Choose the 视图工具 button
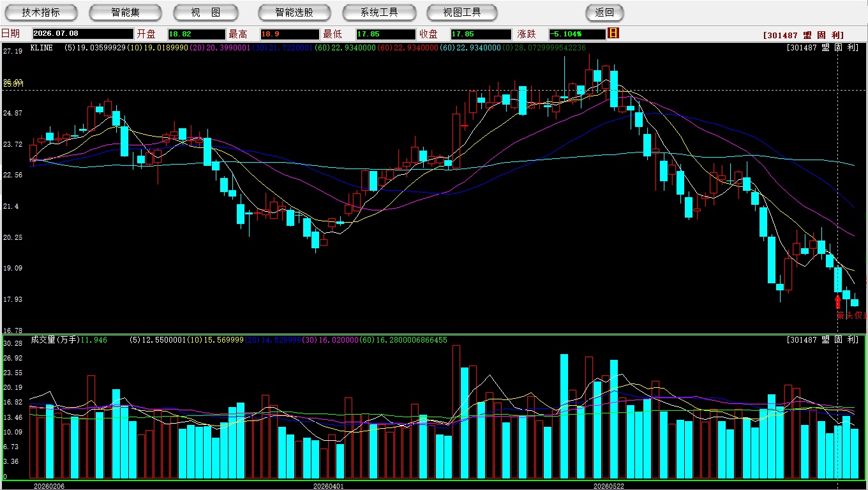Image resolution: width=868 pixels, height=490 pixels. 463,13
